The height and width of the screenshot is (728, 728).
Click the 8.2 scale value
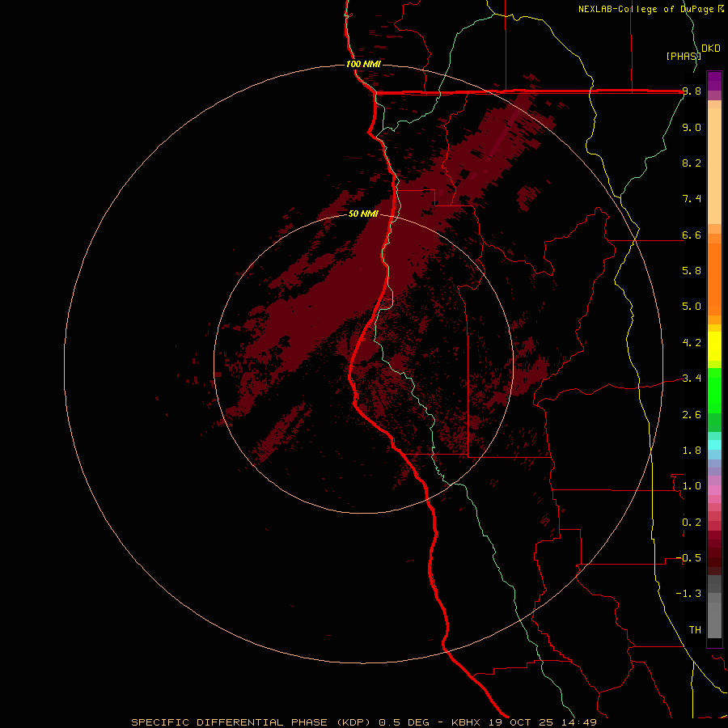point(692,163)
